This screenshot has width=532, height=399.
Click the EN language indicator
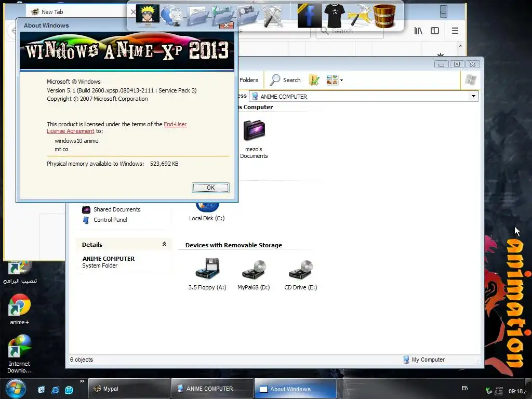click(x=465, y=388)
